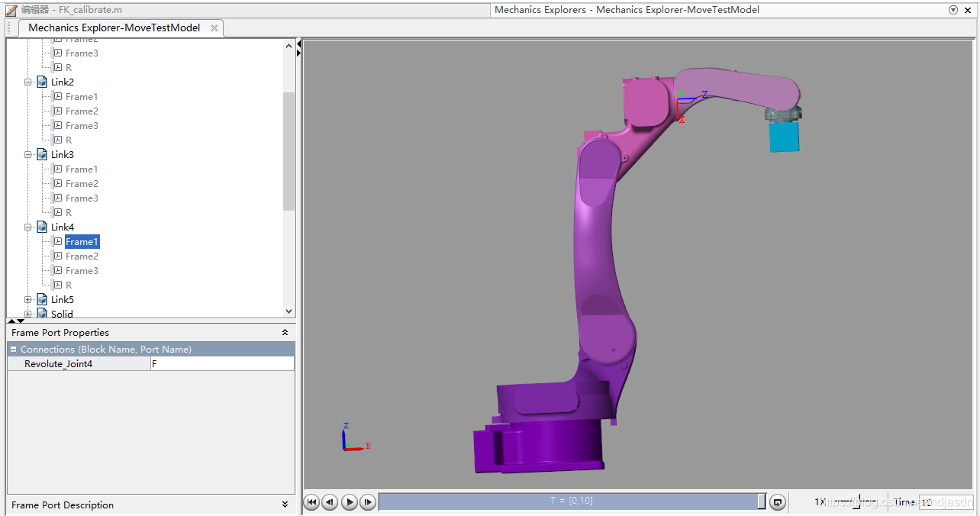Screen dimensions: 980x516
Task: Expand the Solid tree node
Action: pyautogui.click(x=28, y=314)
